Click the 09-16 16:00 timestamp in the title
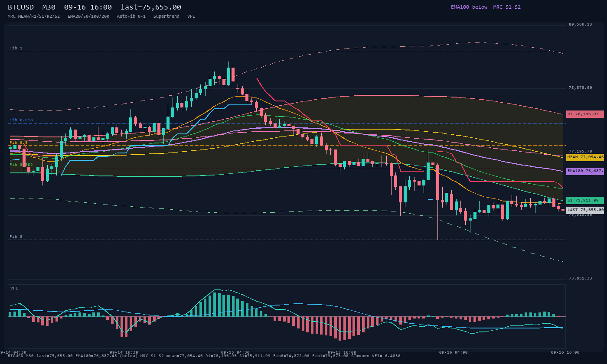The height and width of the screenshot is (364, 607). tap(88, 7)
